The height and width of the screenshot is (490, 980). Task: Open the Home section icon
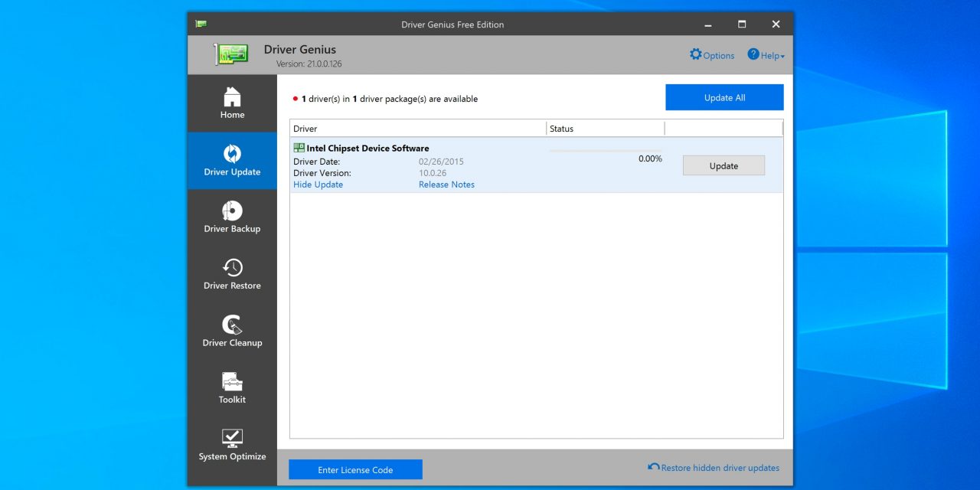pyautogui.click(x=232, y=97)
